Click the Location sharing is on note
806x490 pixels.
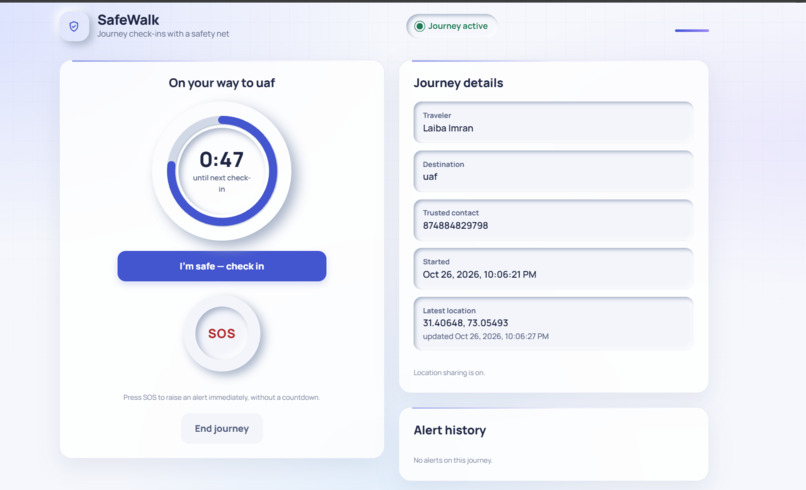(x=449, y=373)
